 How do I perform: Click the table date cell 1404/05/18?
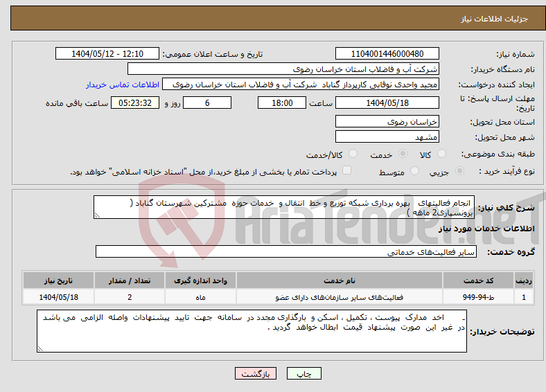click(58, 297)
